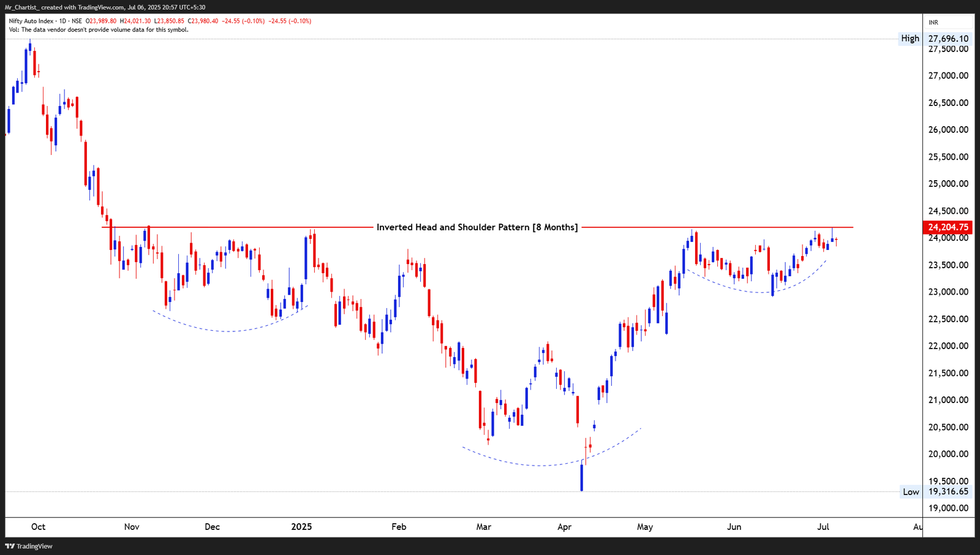Viewport: 980px width, 555px height.
Task: Select the 2025 label on the time axis
Action: [x=303, y=526]
